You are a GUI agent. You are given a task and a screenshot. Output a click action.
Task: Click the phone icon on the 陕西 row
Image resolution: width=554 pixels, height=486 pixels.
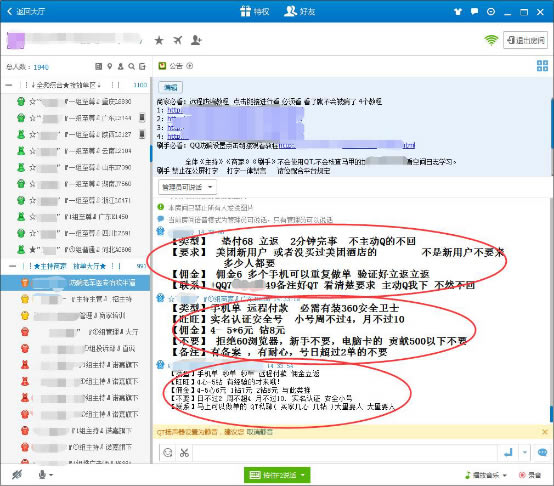[x=142, y=134]
